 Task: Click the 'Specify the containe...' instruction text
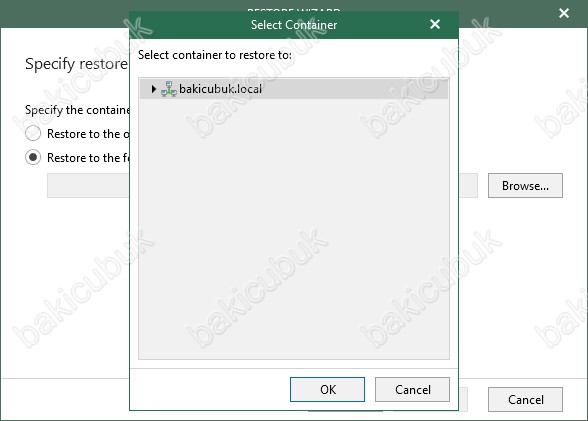77,110
